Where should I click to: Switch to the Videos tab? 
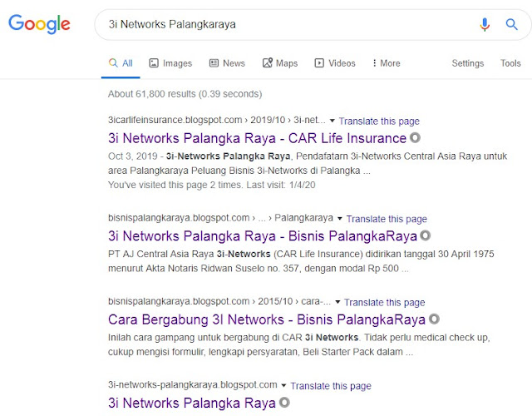click(335, 63)
